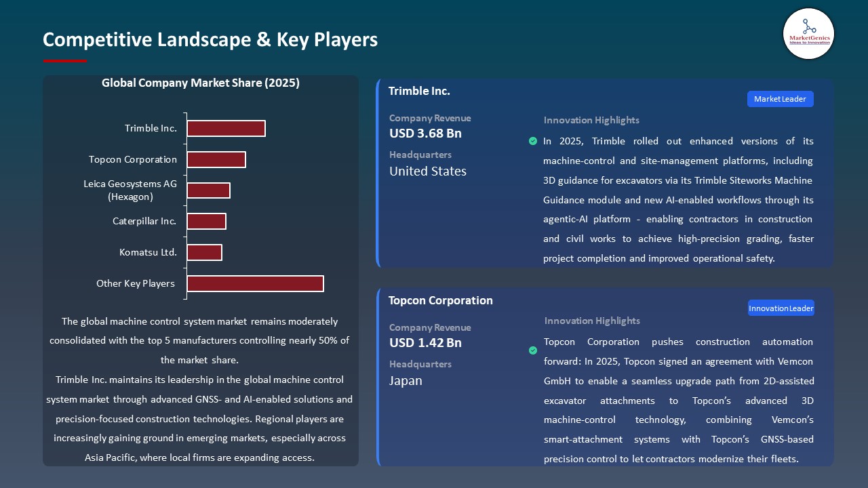Image resolution: width=868 pixels, height=488 pixels.
Task: Select the Trimble Inc. bar in the chart
Action: point(226,127)
